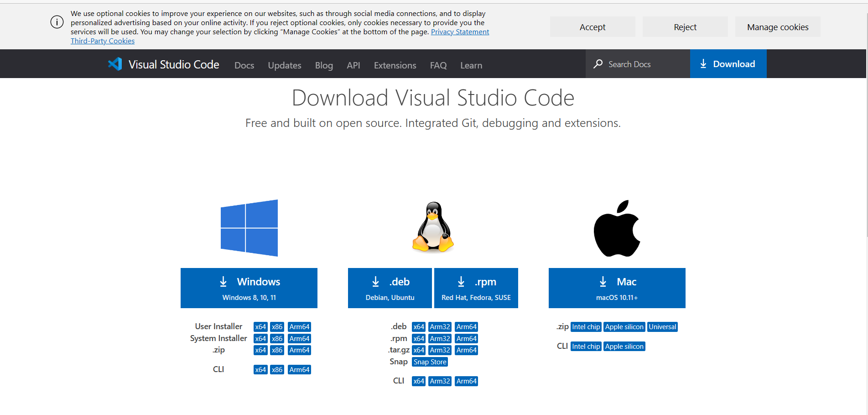Select Apple silicon for Mac .zip
This screenshot has height=415, width=868.
tap(624, 327)
